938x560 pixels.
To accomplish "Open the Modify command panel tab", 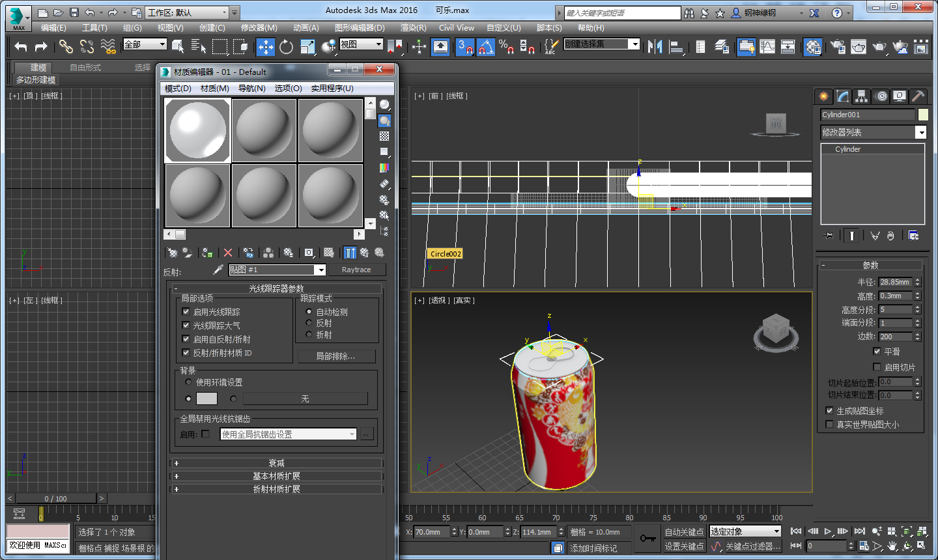I will (x=843, y=96).
